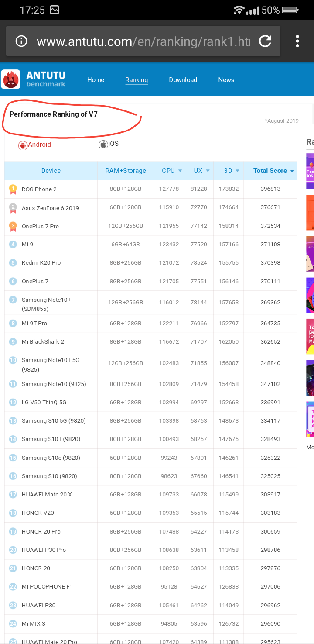Tap the rank 5 badge beside Redmi K20 Pro

tap(13, 263)
